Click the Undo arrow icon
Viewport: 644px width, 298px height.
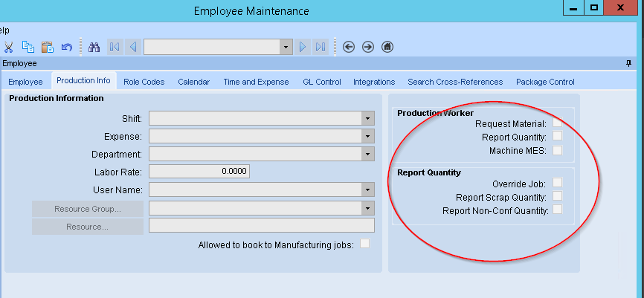[66, 47]
